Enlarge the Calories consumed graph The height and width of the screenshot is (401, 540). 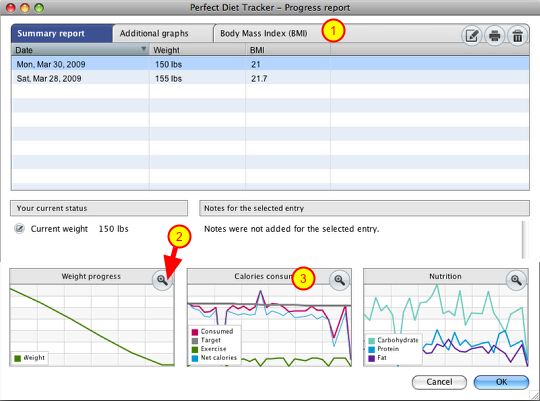click(x=339, y=280)
